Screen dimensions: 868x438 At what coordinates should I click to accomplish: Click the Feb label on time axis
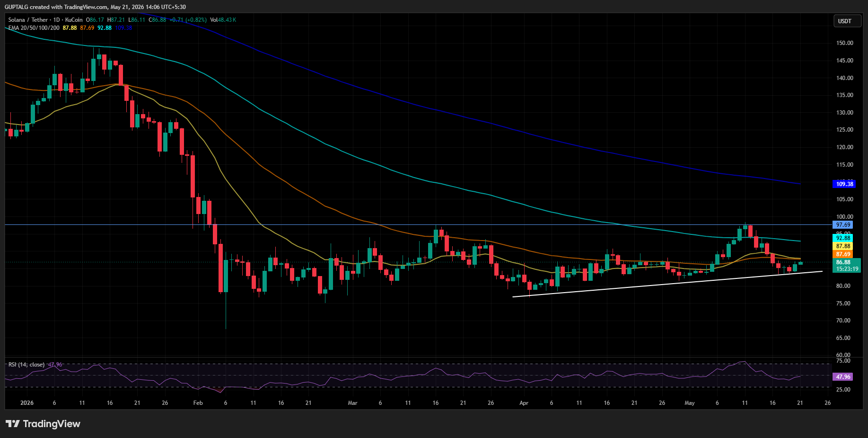coord(198,403)
